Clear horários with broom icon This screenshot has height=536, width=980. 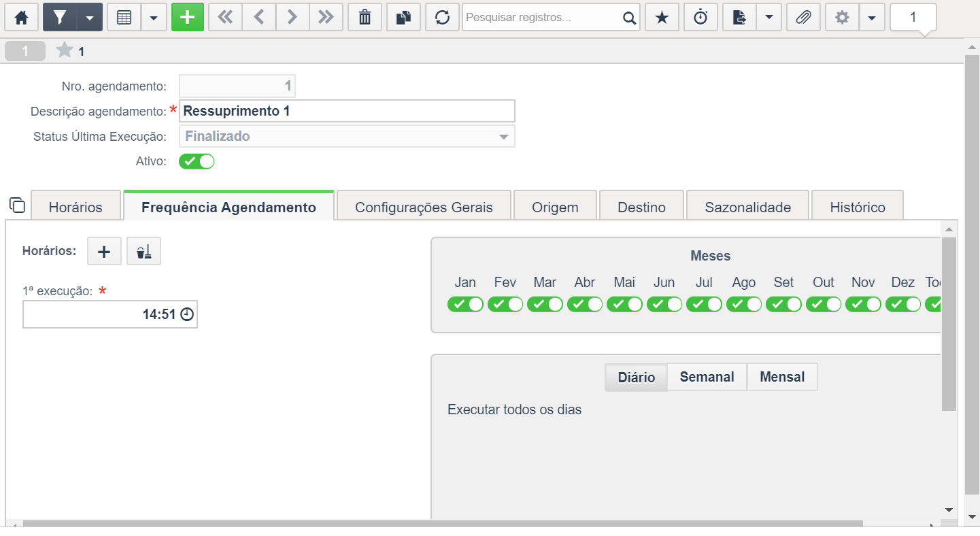click(x=143, y=252)
